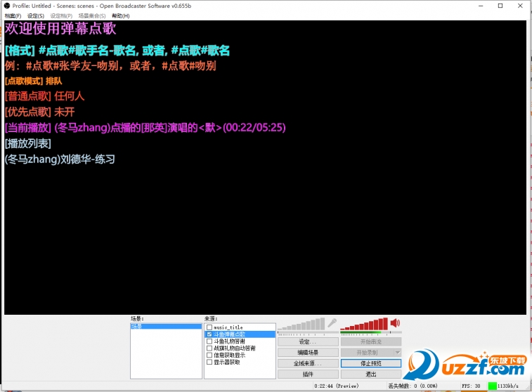Expand the 开始录制 dropdown arrow
This screenshot has height=392, width=532.
397,353
